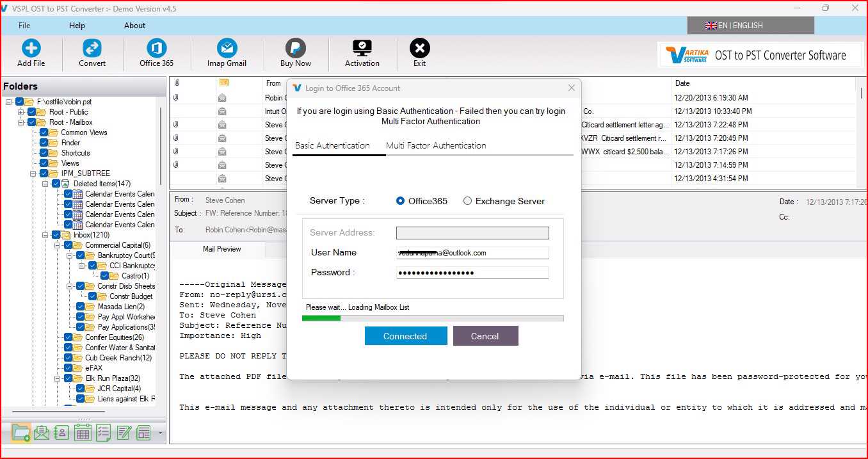Select the notes pencil icon in bottom bar
Screen dimensions: 868x459
click(124, 433)
